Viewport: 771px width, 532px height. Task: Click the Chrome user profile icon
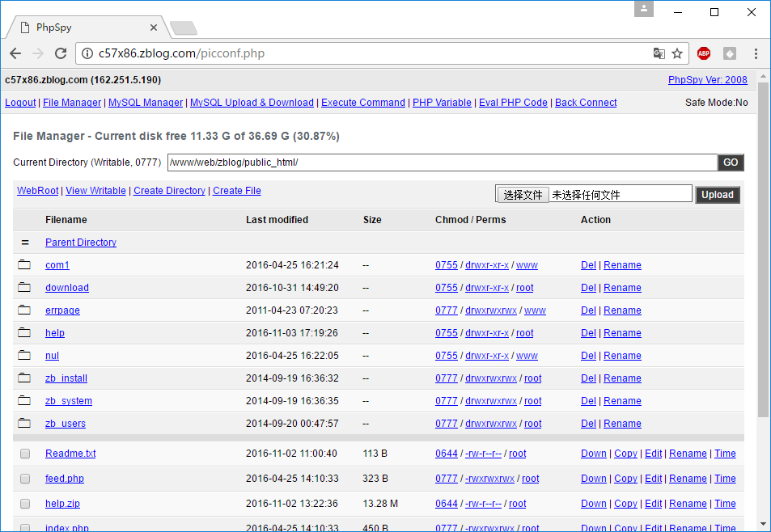pos(644,9)
